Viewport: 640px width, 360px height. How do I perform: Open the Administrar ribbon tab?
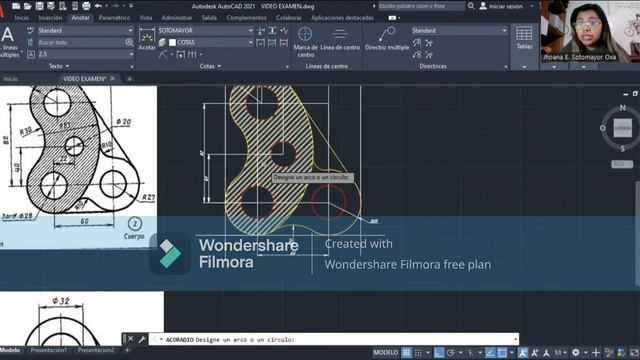[177, 18]
